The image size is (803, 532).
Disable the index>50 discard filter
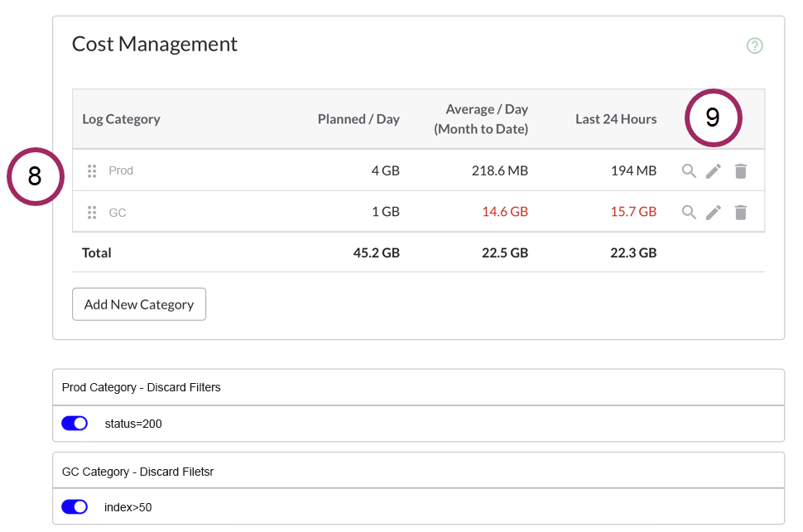pos(75,506)
